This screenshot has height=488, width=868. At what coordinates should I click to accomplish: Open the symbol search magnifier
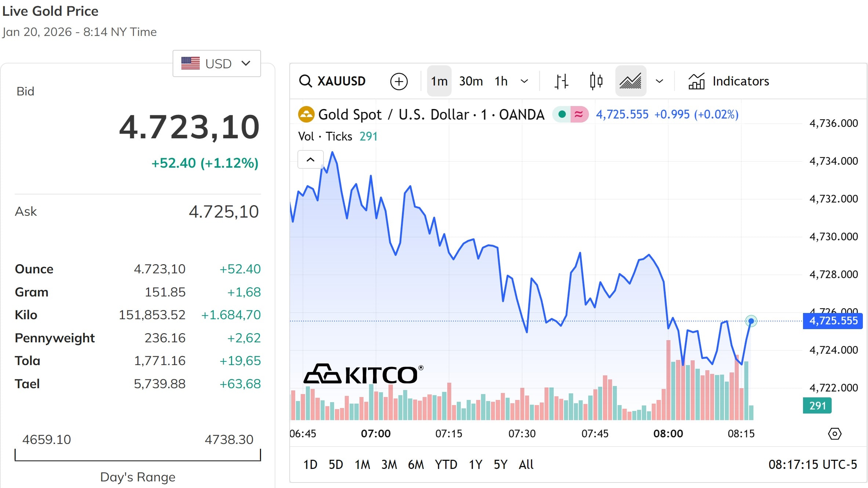[306, 81]
